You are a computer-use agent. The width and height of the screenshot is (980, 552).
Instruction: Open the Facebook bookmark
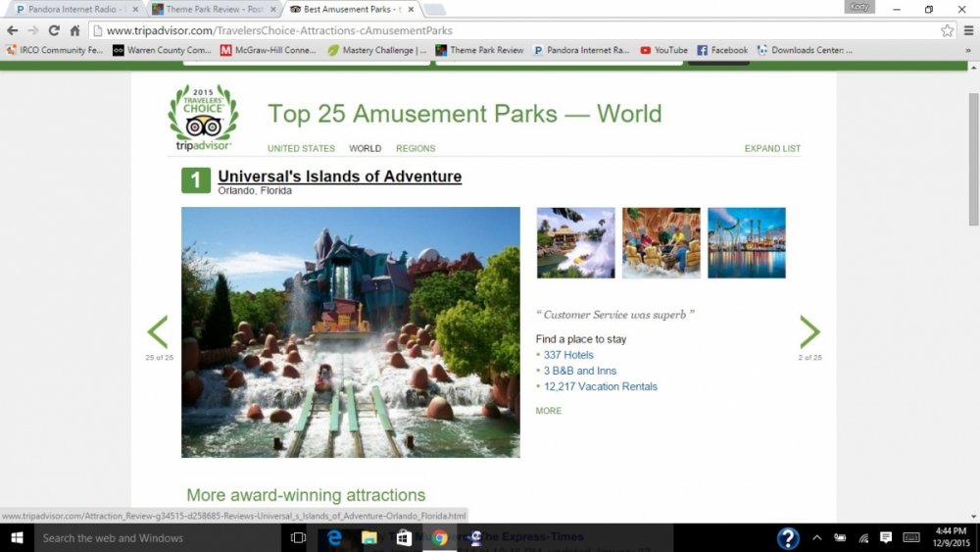722,50
